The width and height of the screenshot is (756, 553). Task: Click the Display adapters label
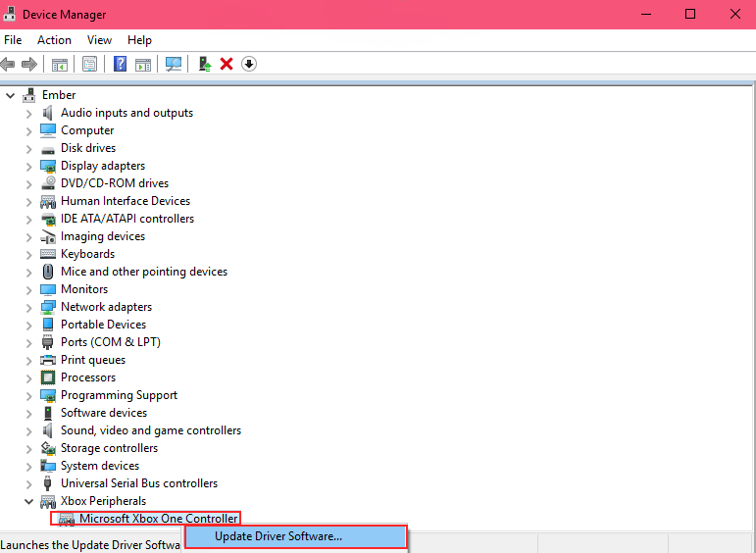(103, 166)
